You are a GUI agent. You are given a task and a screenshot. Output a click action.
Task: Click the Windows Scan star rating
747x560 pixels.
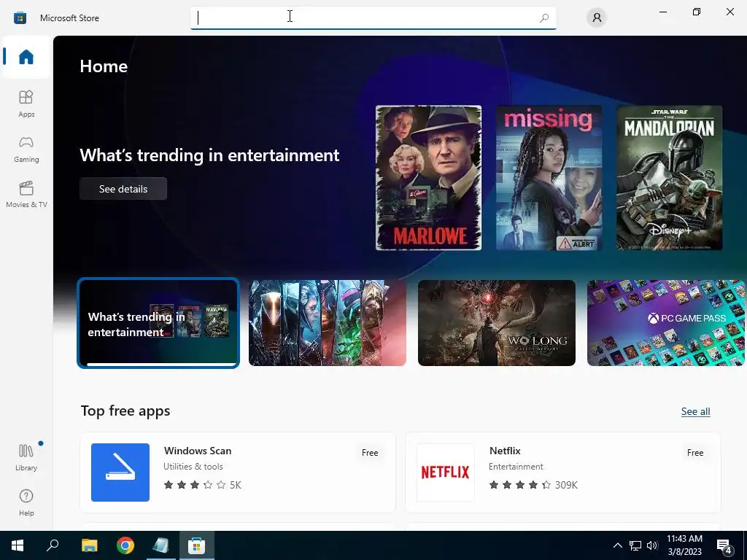coord(203,485)
